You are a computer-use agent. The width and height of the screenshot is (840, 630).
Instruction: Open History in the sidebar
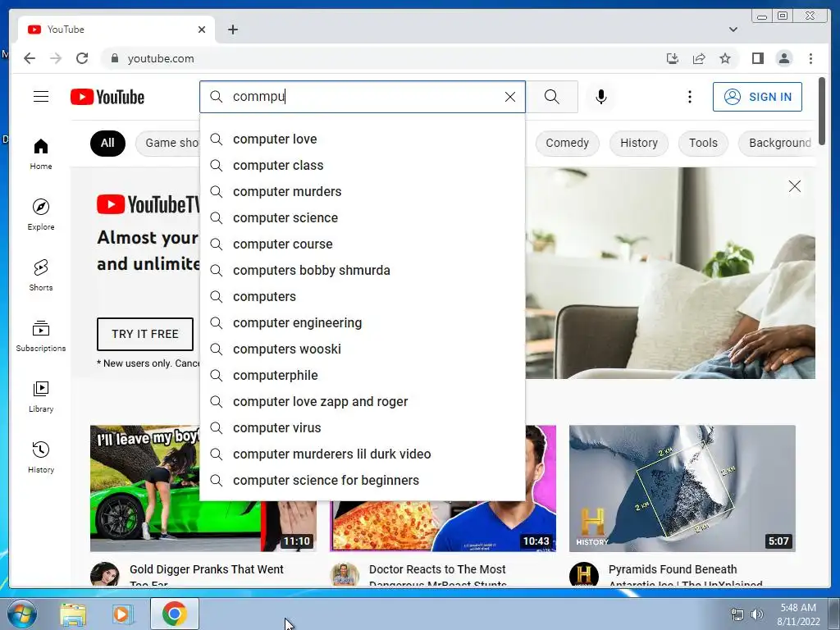41,457
